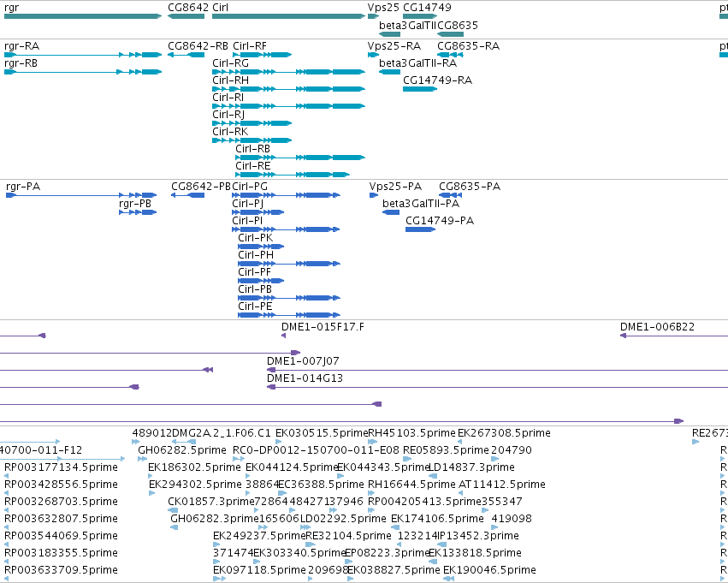Click the CG8635-RA transcript label
Viewport: 728px width, 583px height.
pos(469,46)
